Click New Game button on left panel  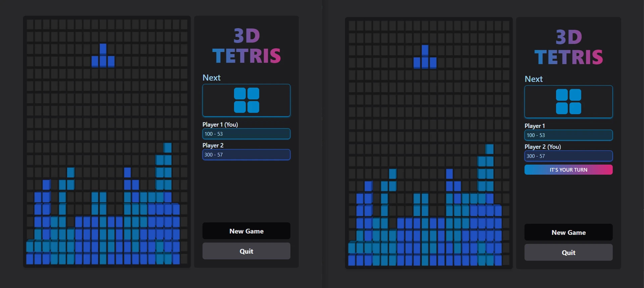click(x=245, y=230)
